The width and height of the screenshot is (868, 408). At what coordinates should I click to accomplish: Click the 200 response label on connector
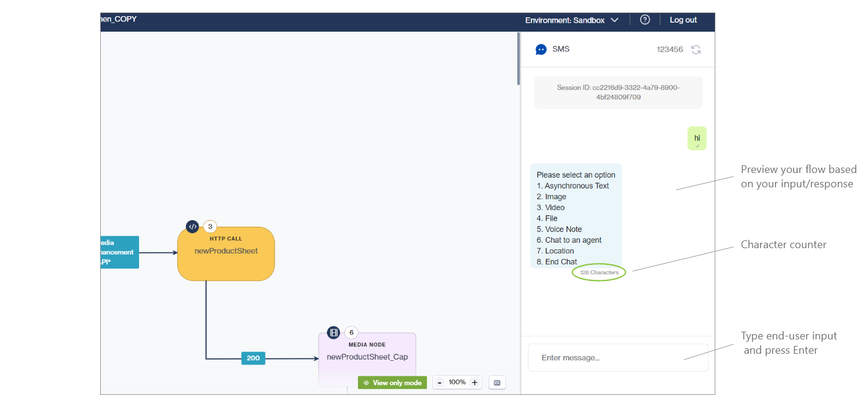253,358
